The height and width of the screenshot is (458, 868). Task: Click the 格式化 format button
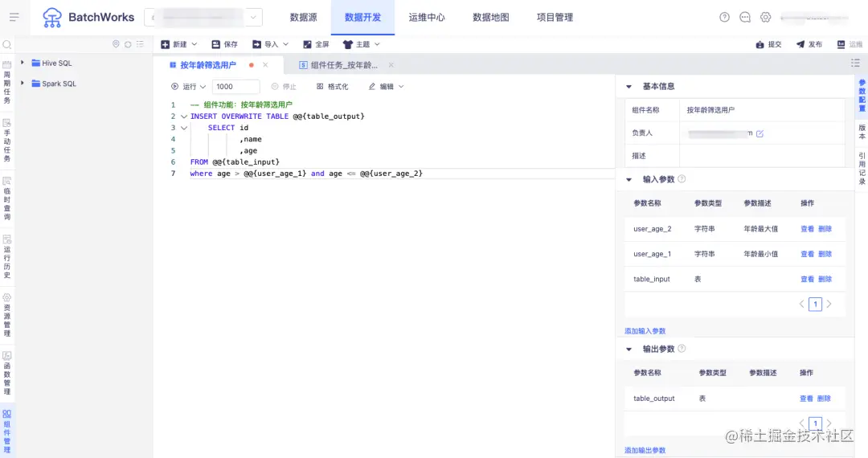pyautogui.click(x=332, y=86)
